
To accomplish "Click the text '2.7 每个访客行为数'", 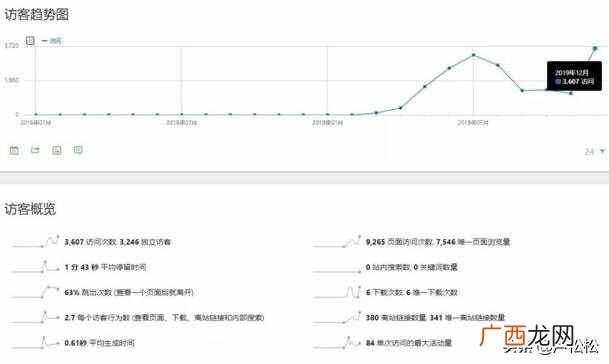I will pyautogui.click(x=97, y=318).
